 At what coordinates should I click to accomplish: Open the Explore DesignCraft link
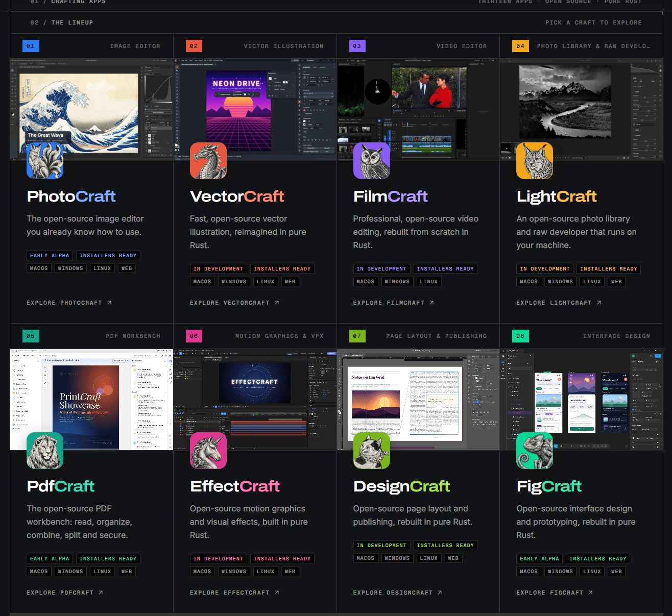pyautogui.click(x=398, y=593)
